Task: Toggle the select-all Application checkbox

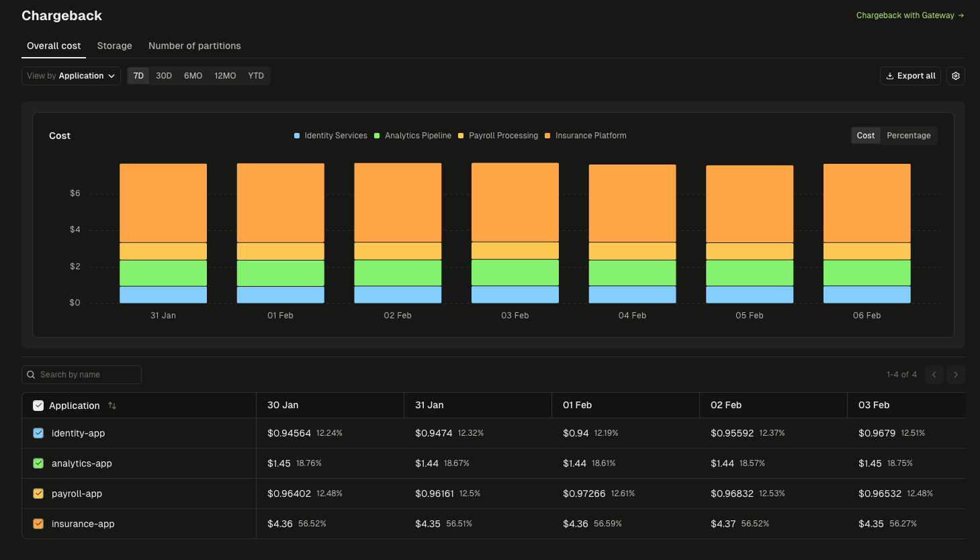Action: pyautogui.click(x=38, y=405)
